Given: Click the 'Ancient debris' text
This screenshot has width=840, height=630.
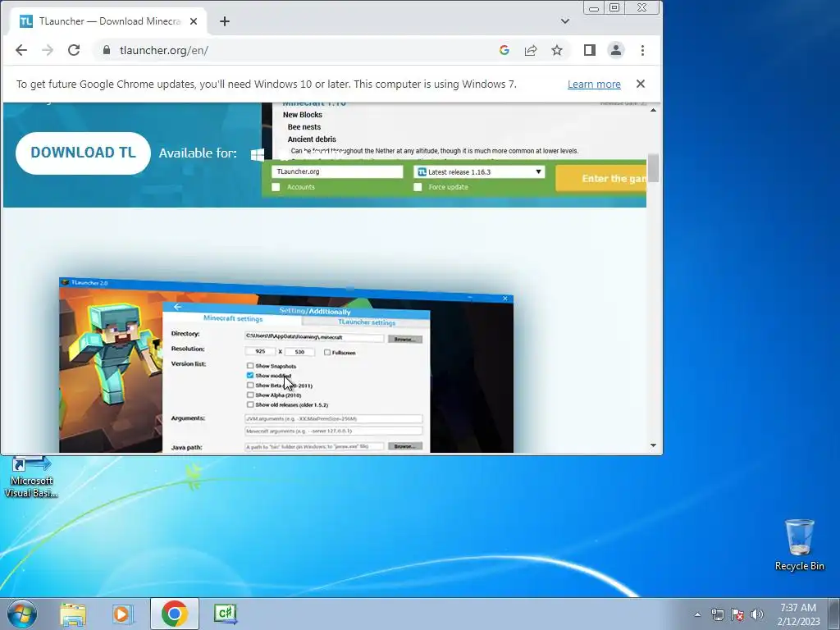Looking at the screenshot, I should (x=312, y=139).
